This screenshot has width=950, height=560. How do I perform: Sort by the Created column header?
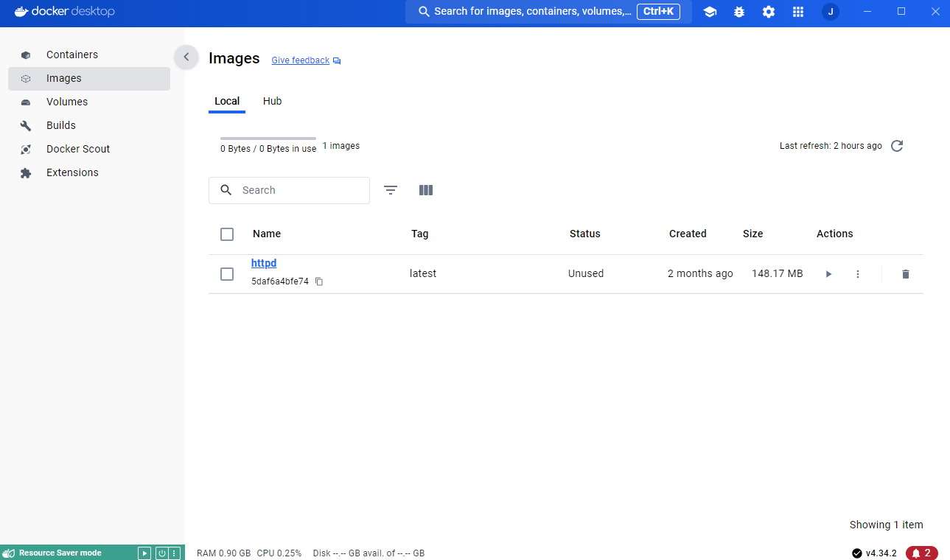click(688, 234)
